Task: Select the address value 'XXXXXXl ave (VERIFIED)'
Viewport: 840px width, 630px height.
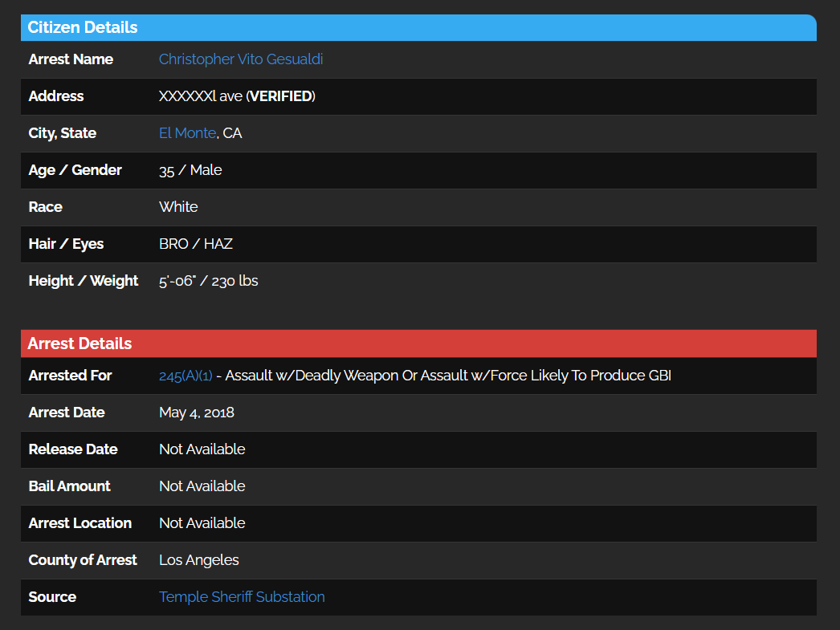Action: 237,96
